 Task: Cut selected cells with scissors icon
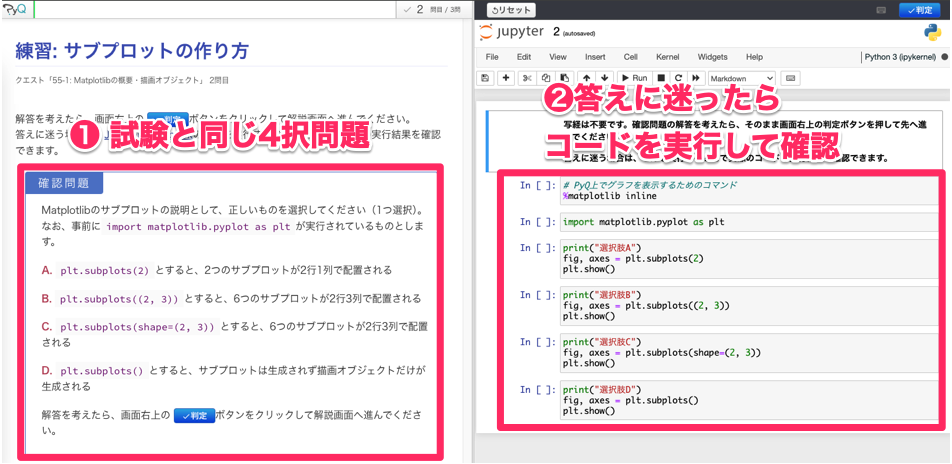tap(527, 78)
